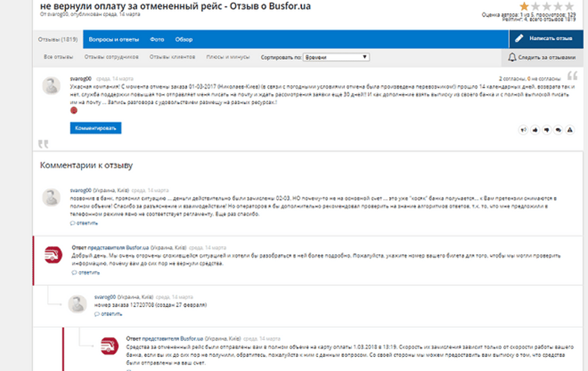The height and width of the screenshot is (371, 588).
Task: Click the third rating star
Action: (547, 6)
